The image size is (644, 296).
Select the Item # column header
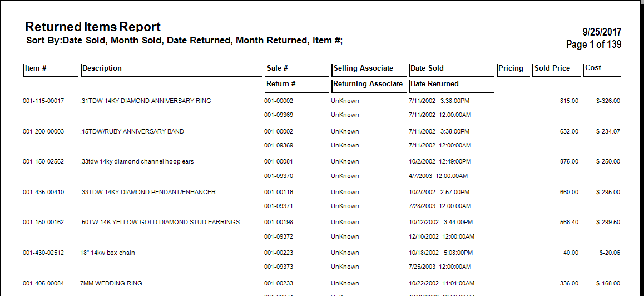pyautogui.click(x=36, y=68)
